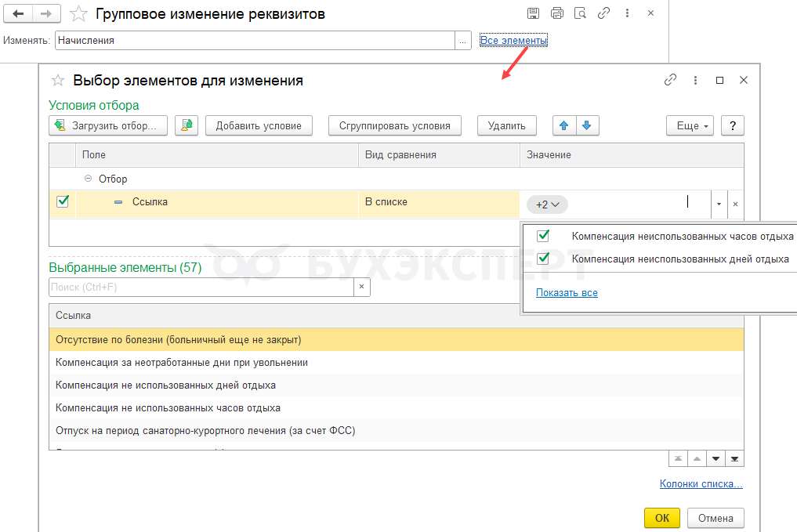The height and width of the screenshot is (532, 797).
Task: Move condition down with blue arrow
Action: click(587, 125)
